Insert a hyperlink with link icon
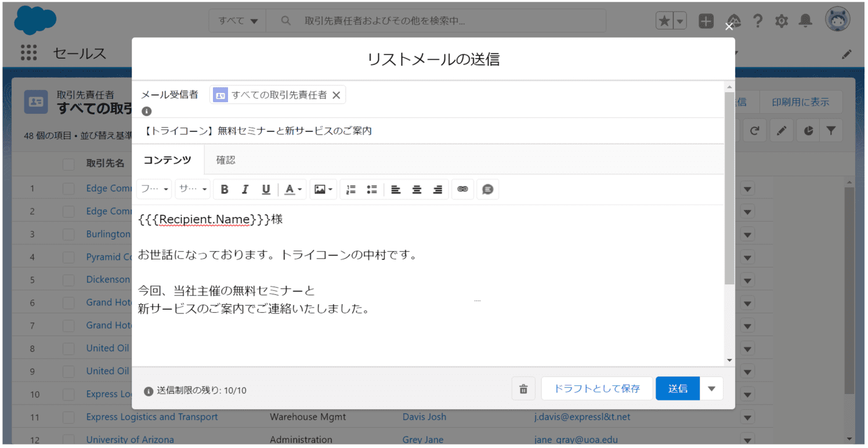Screen dimensions: 868x448 point(462,189)
